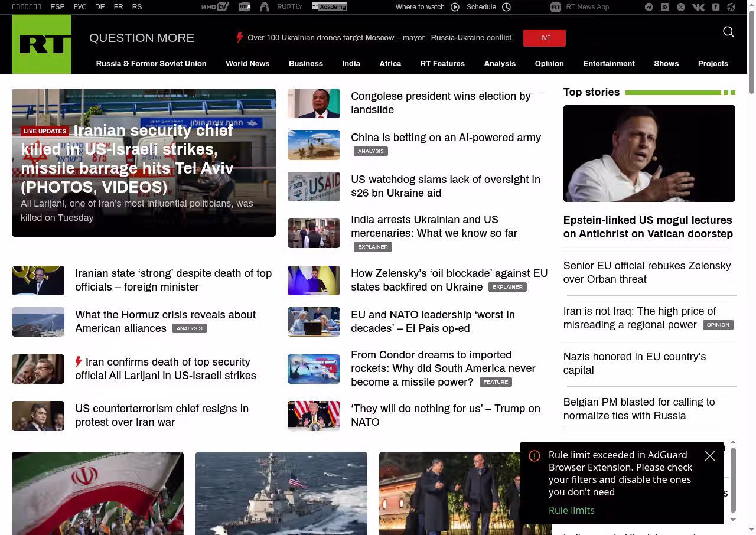Select the Opinion navigation item

pyautogui.click(x=549, y=64)
